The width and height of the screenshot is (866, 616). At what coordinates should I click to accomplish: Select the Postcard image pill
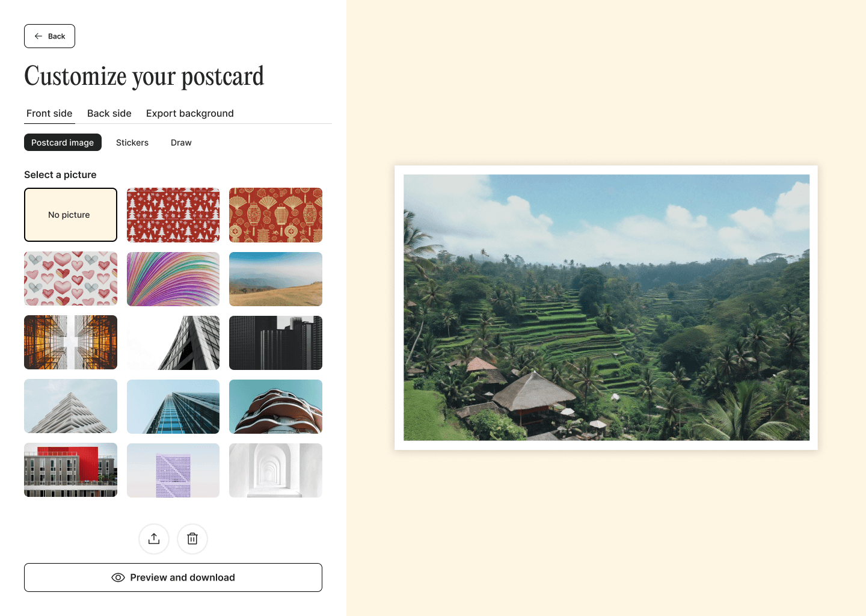point(63,143)
